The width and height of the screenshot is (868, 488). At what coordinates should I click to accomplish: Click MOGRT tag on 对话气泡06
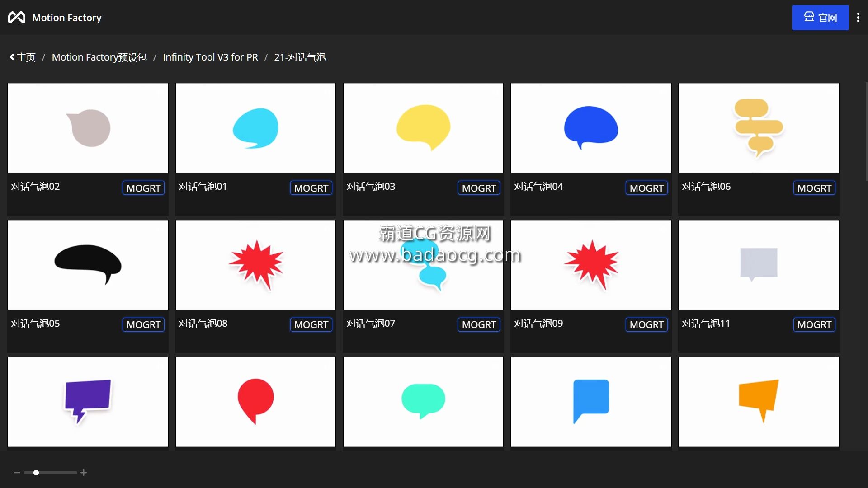[814, 188]
